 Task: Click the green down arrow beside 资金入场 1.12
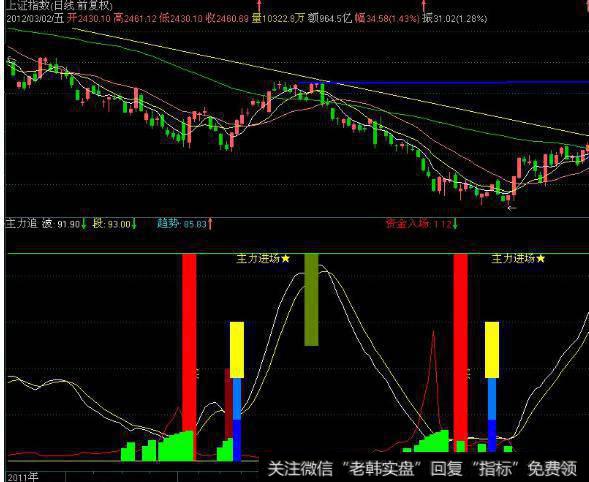coord(455,224)
